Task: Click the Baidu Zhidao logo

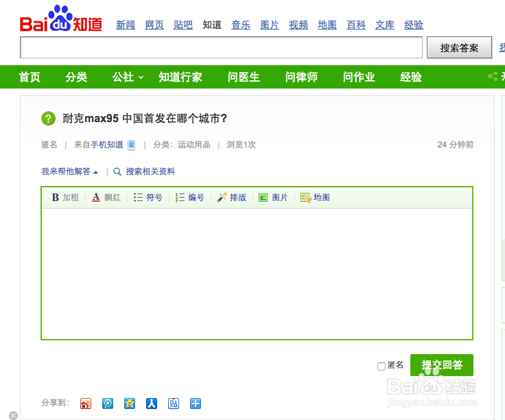Action: point(61,19)
